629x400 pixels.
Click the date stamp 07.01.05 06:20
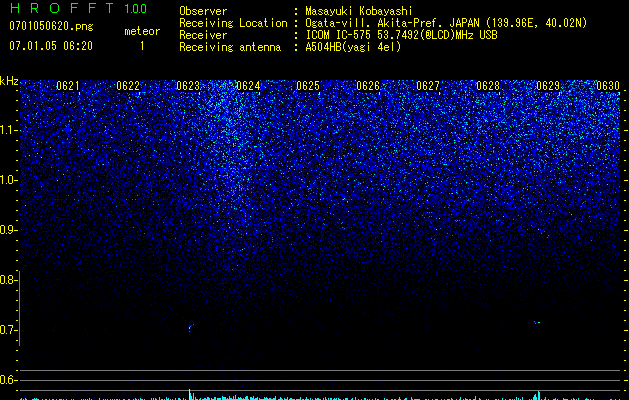click(x=51, y=46)
